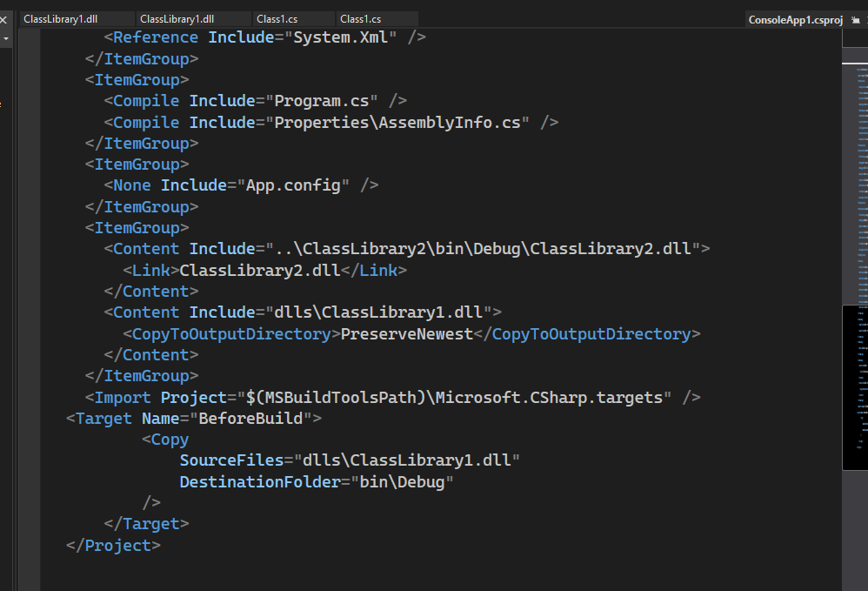
Task: Click the Target Name="BeforeBuild" line
Action: tap(194, 418)
